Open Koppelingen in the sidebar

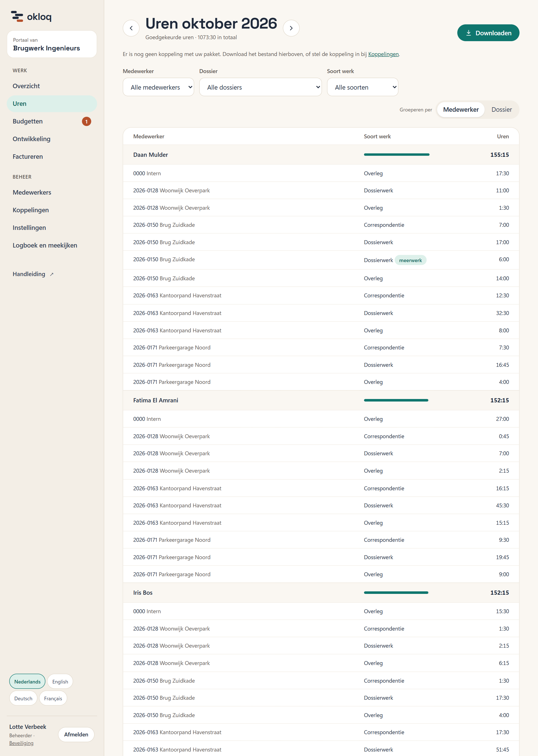(x=52, y=210)
